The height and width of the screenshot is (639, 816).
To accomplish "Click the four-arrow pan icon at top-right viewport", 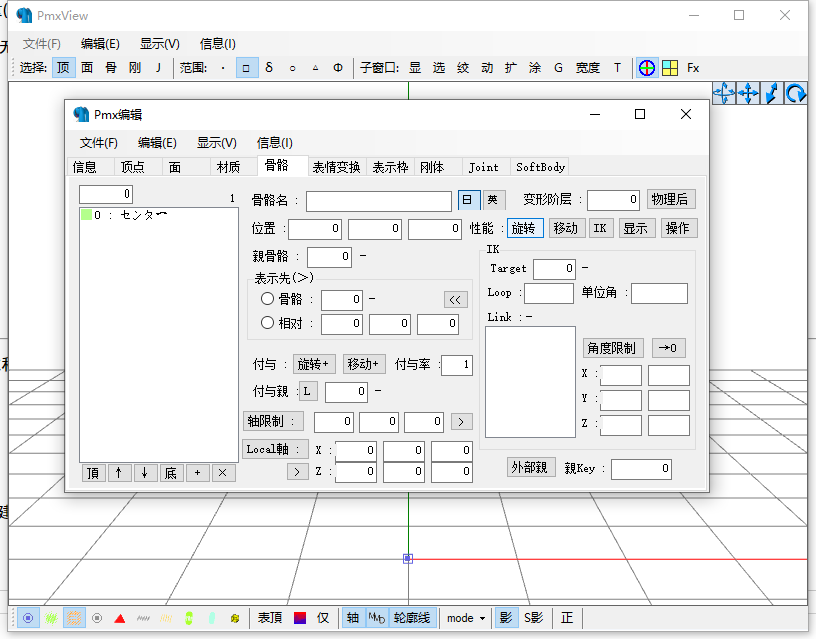I will [x=724, y=94].
